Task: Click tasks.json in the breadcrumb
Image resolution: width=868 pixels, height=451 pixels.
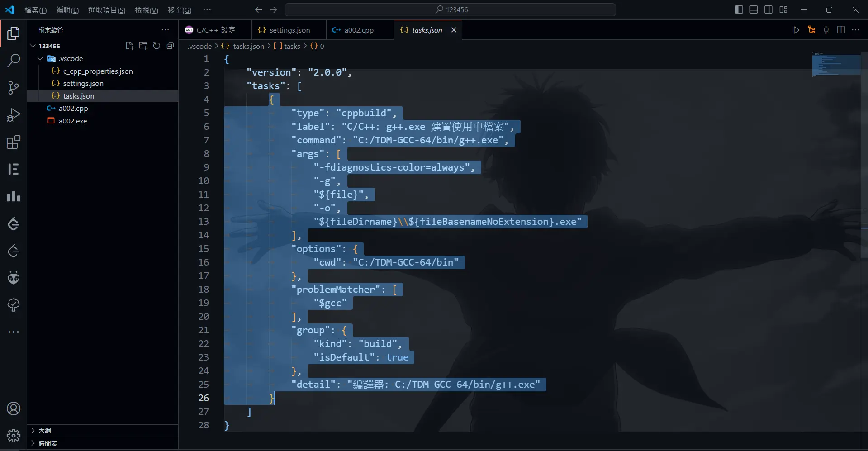Action: click(248, 46)
